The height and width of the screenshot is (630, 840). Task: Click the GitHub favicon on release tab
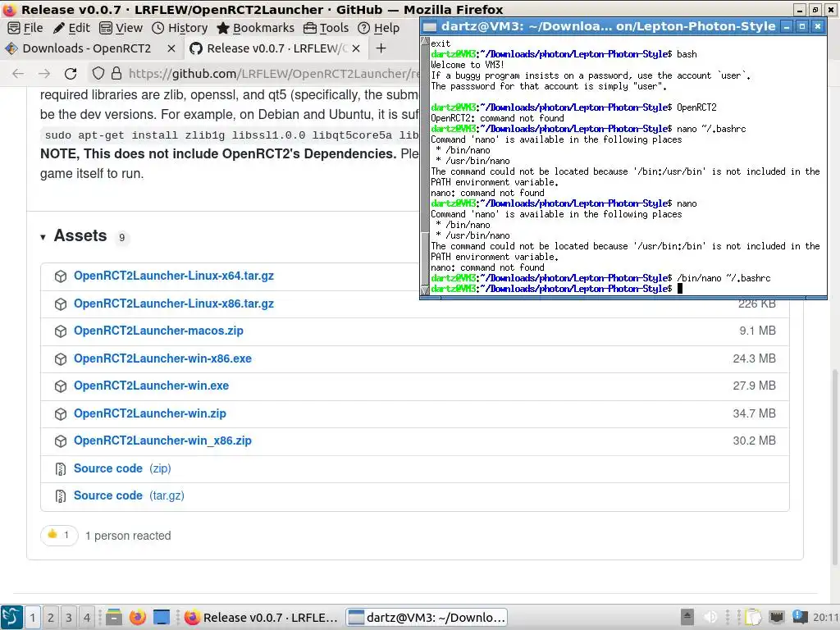196,48
